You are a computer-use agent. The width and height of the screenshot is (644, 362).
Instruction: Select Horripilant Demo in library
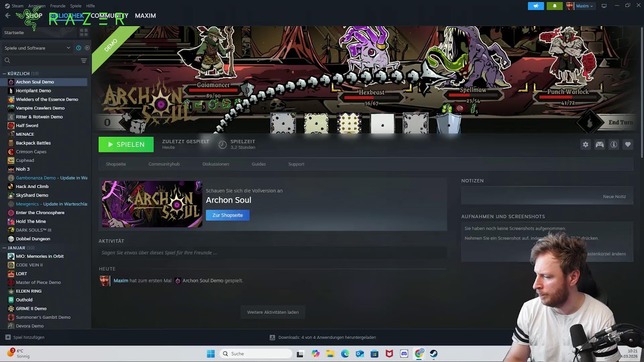point(33,90)
